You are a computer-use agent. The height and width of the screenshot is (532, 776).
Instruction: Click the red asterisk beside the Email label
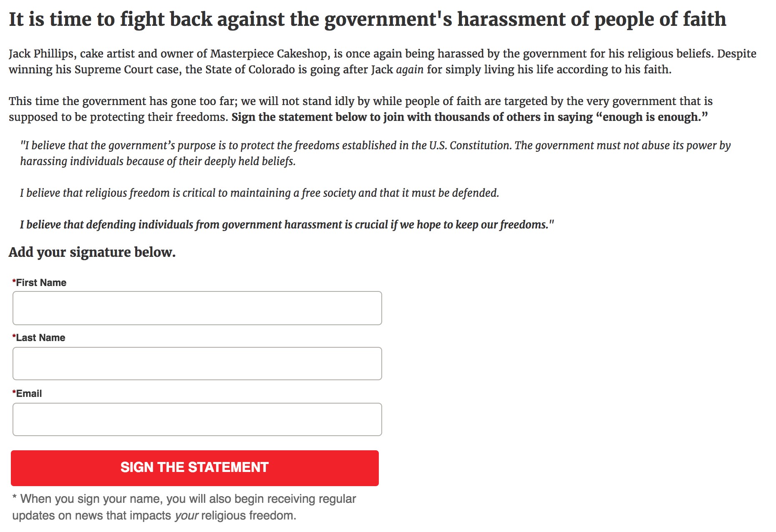tap(14, 393)
